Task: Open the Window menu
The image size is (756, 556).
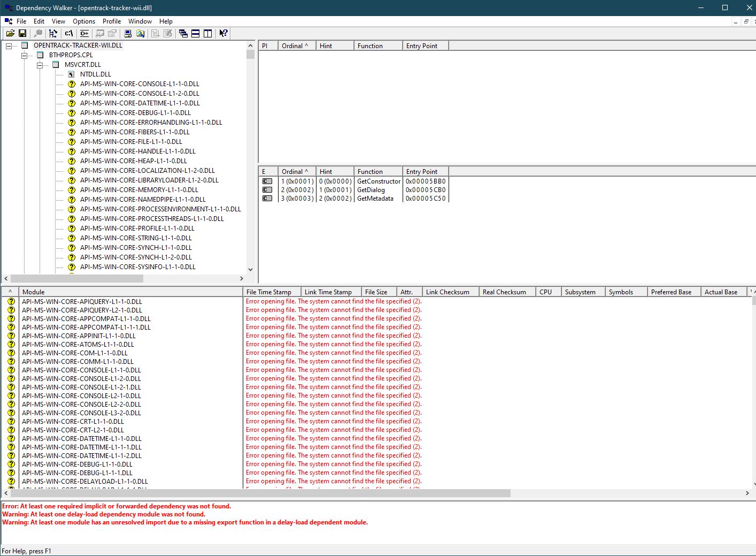Action: pos(140,21)
